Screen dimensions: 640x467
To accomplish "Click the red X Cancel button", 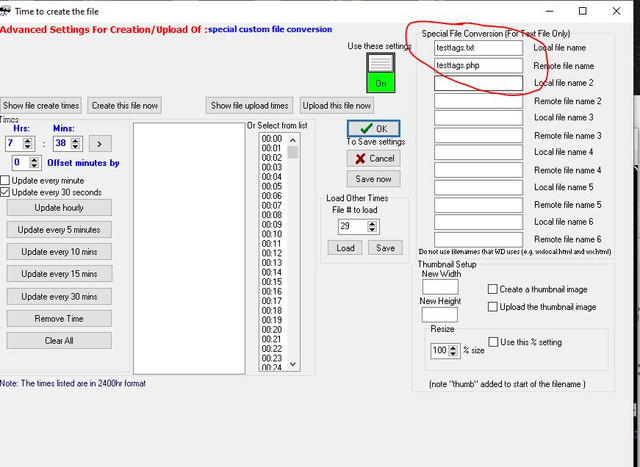I will pyautogui.click(x=373, y=158).
